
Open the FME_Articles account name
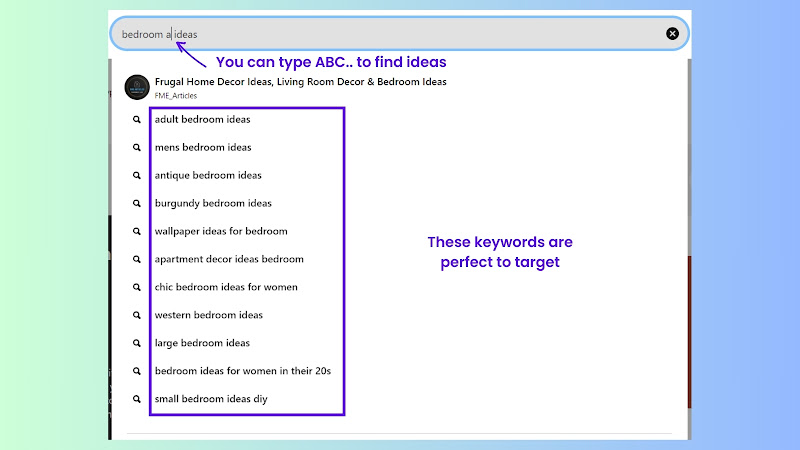[x=176, y=95]
